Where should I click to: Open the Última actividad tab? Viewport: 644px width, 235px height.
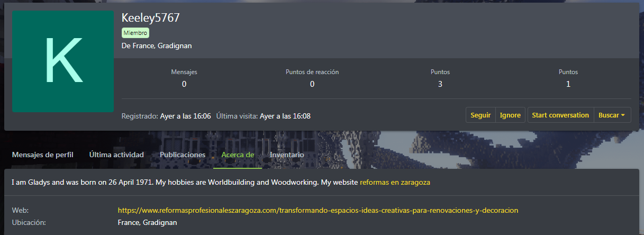coord(116,155)
